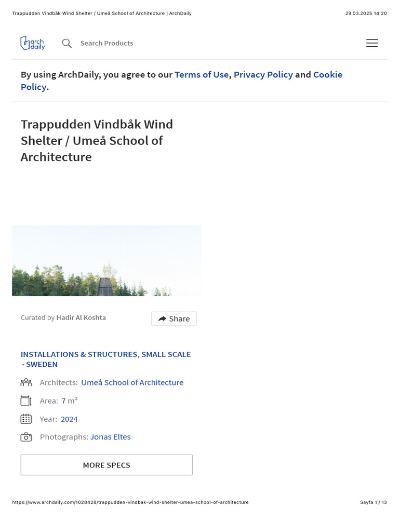Open the Terms of Use link
The height and width of the screenshot is (532, 399).
pos(202,75)
